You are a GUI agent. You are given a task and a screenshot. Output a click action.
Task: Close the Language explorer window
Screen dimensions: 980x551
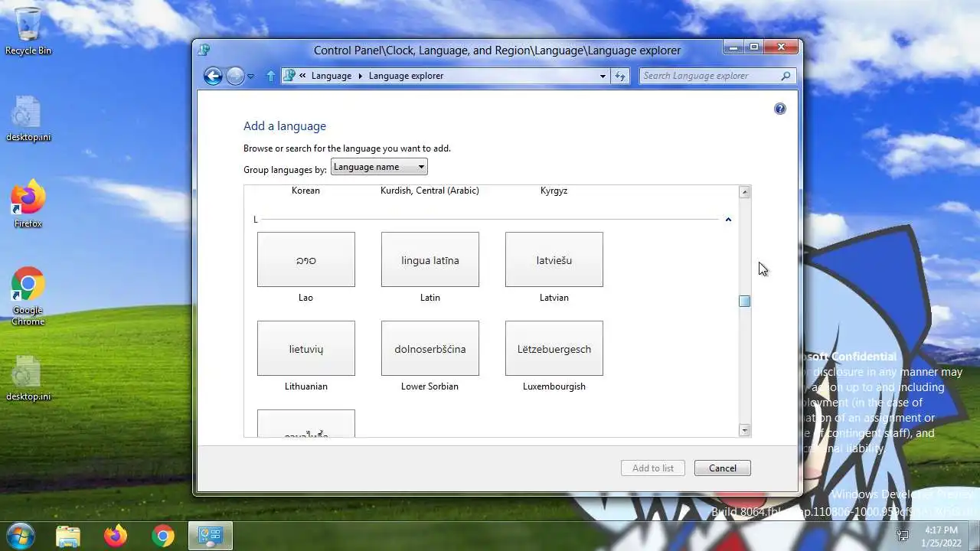point(781,47)
